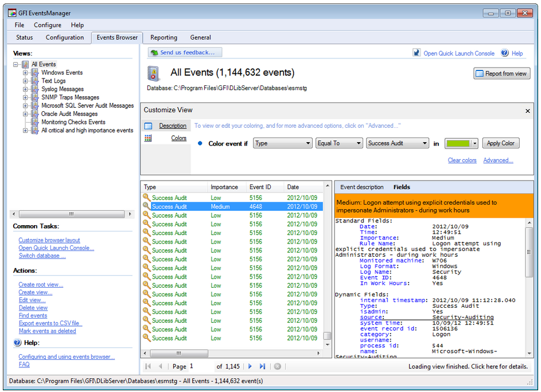Click the Apply Color button
The width and height of the screenshot is (541, 392).
coord(501,143)
